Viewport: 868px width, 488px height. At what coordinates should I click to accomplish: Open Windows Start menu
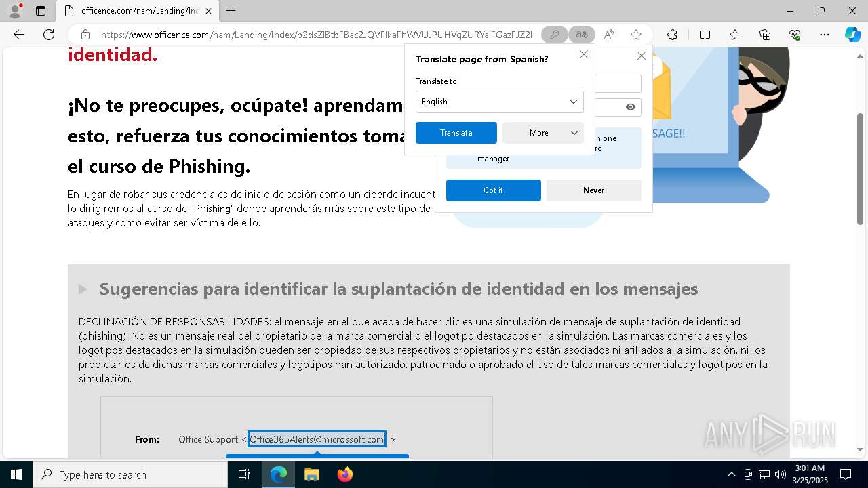[x=16, y=474]
